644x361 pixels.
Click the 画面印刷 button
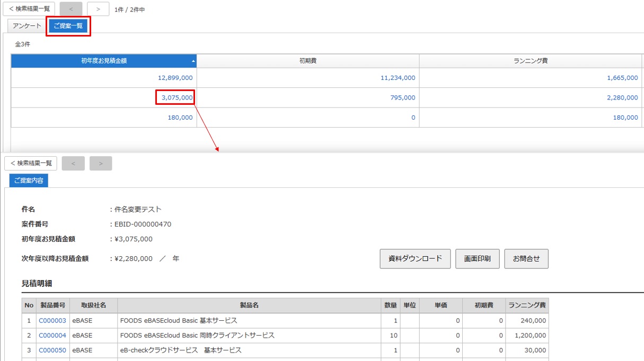click(477, 259)
